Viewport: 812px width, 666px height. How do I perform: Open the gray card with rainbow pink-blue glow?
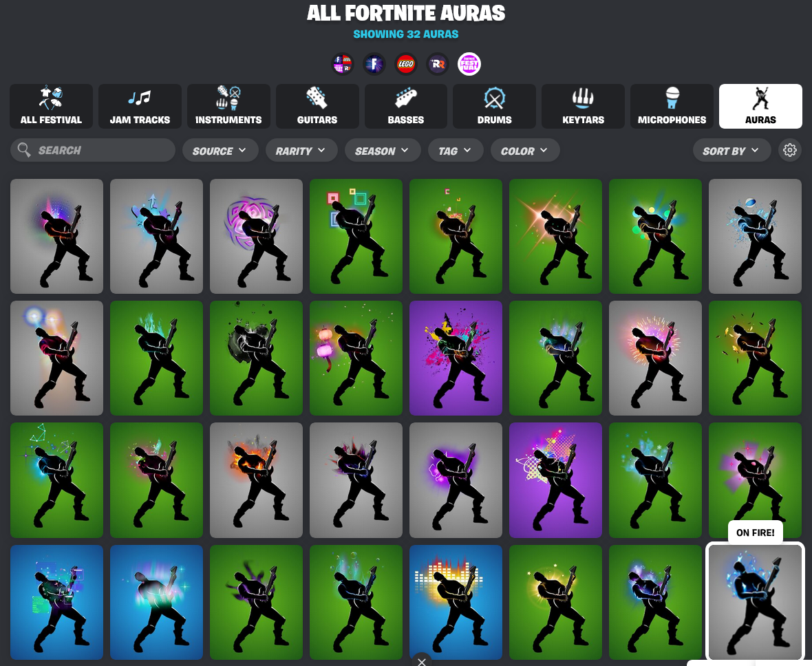(57, 236)
